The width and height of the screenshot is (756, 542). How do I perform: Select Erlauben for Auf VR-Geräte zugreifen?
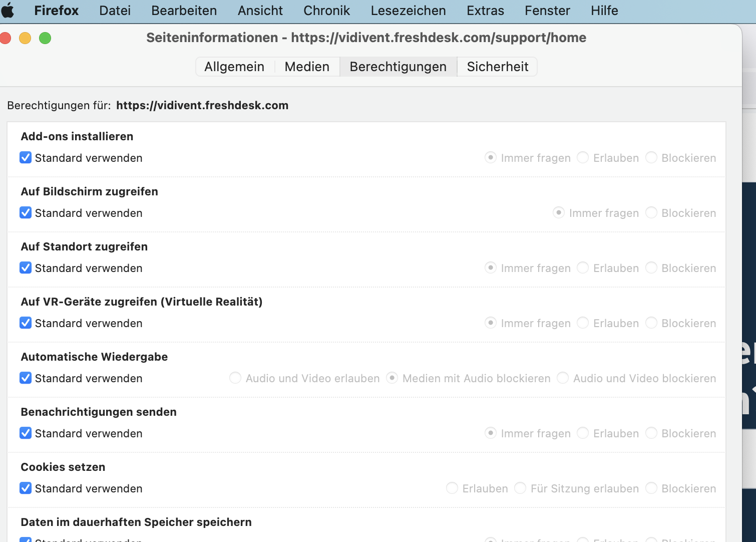[583, 323]
